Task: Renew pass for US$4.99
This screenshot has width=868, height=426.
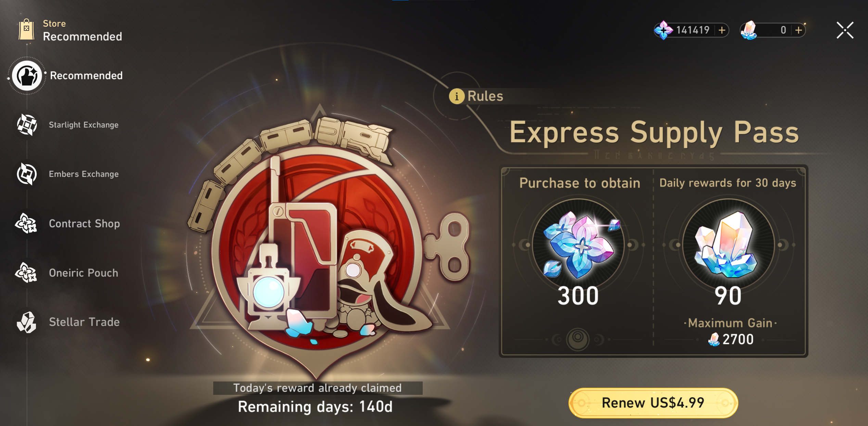Action: click(653, 403)
